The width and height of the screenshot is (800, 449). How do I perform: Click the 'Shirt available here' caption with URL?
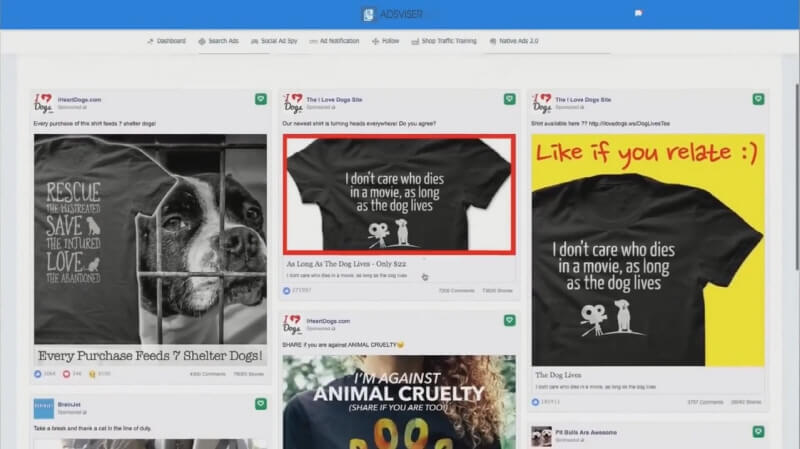coord(601,123)
